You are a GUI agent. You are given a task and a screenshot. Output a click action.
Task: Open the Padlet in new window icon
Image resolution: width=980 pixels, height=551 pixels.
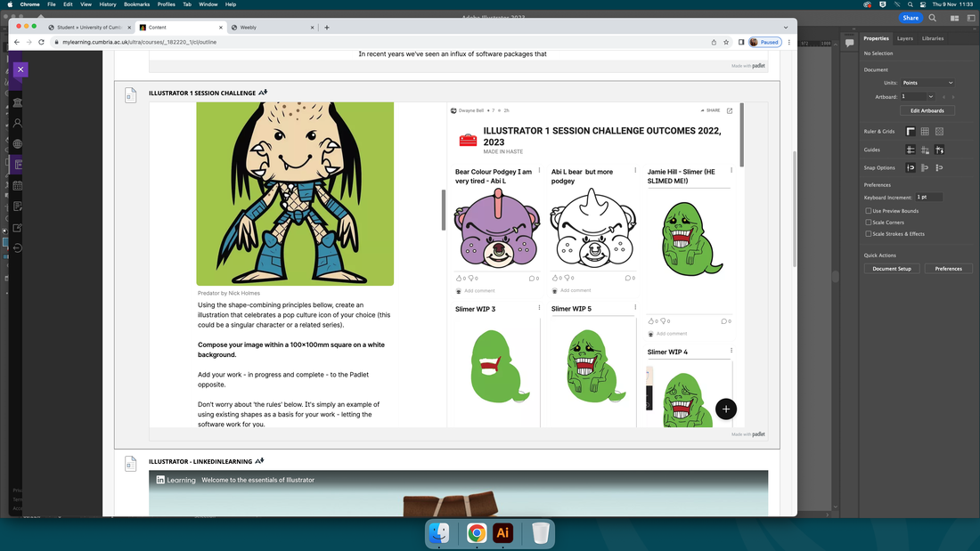(x=730, y=110)
